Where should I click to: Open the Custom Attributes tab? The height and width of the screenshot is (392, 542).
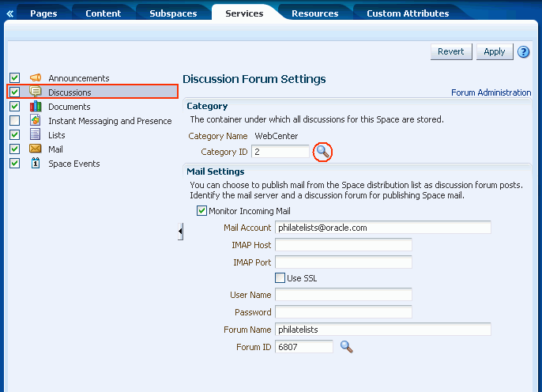407,13
